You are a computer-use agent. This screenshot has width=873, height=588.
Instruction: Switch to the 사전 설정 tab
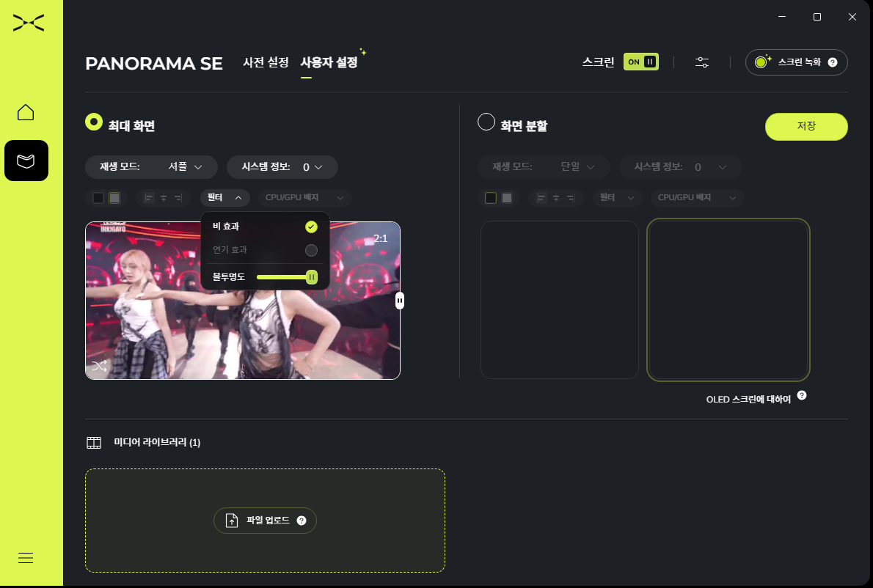point(266,62)
